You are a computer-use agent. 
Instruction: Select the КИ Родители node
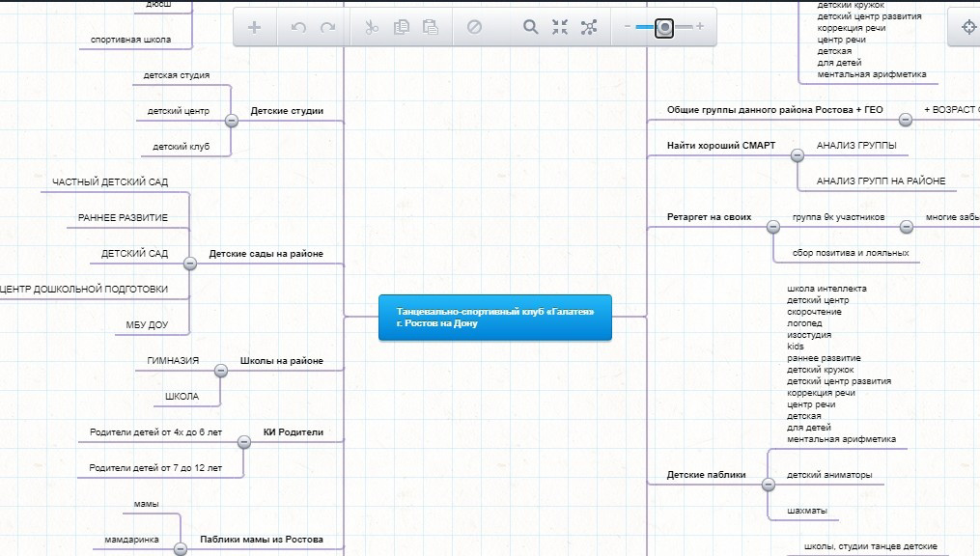coord(294,431)
